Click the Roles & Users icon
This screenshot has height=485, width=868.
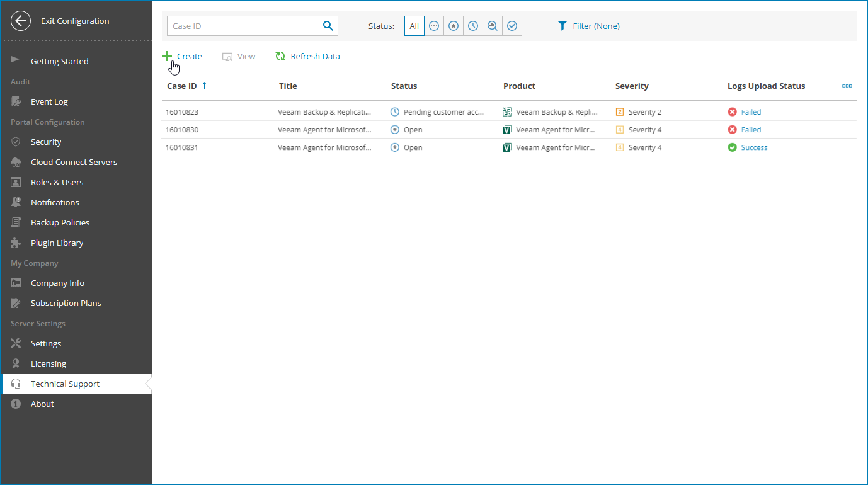(x=16, y=182)
